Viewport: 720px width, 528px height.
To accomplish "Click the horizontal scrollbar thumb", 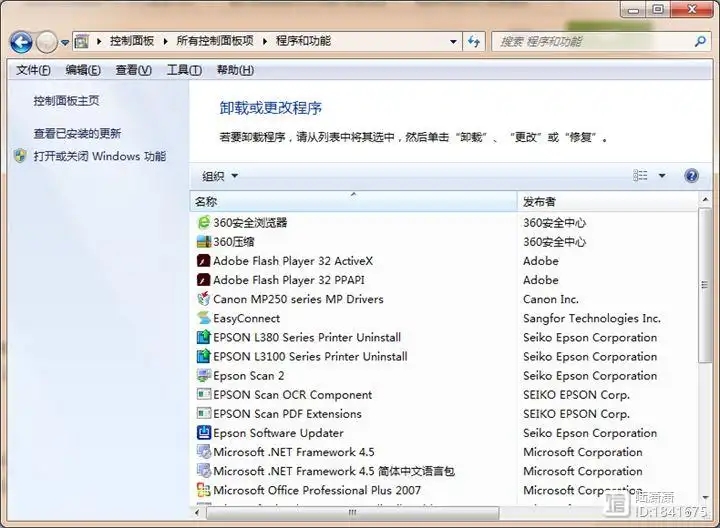I will (352, 512).
